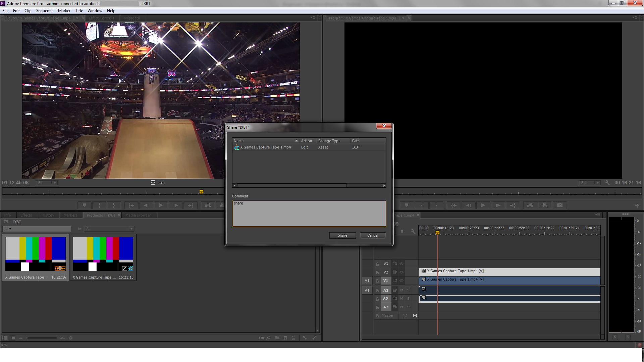This screenshot has width=644, height=362.
Task: Click Go to In point in Source monitor
Action: pos(131,205)
